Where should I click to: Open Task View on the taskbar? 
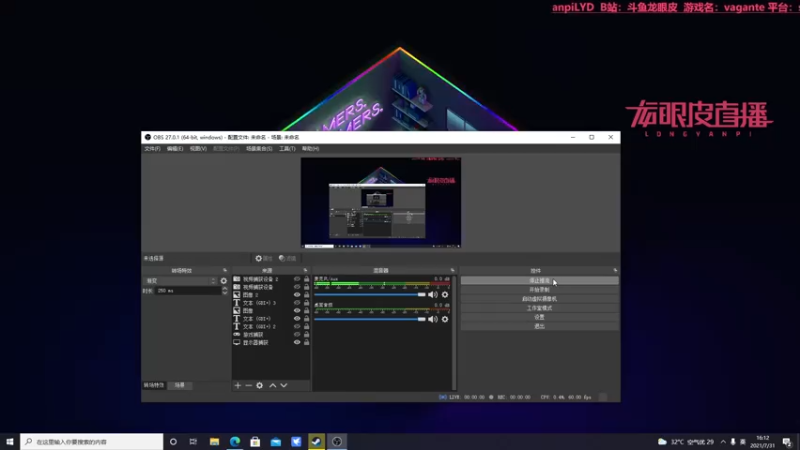193,441
